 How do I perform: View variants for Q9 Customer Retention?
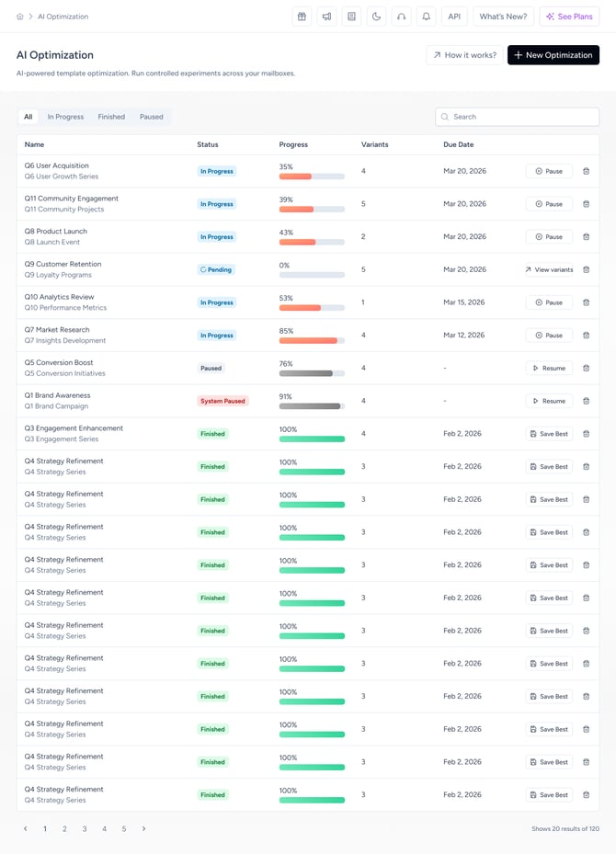pyautogui.click(x=549, y=269)
